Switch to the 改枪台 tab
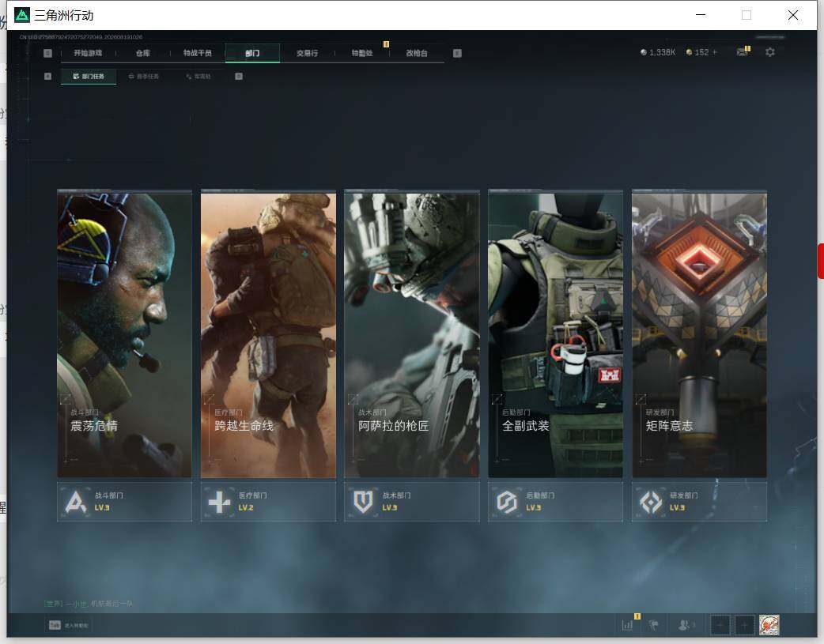This screenshot has height=644, width=824. click(x=417, y=53)
